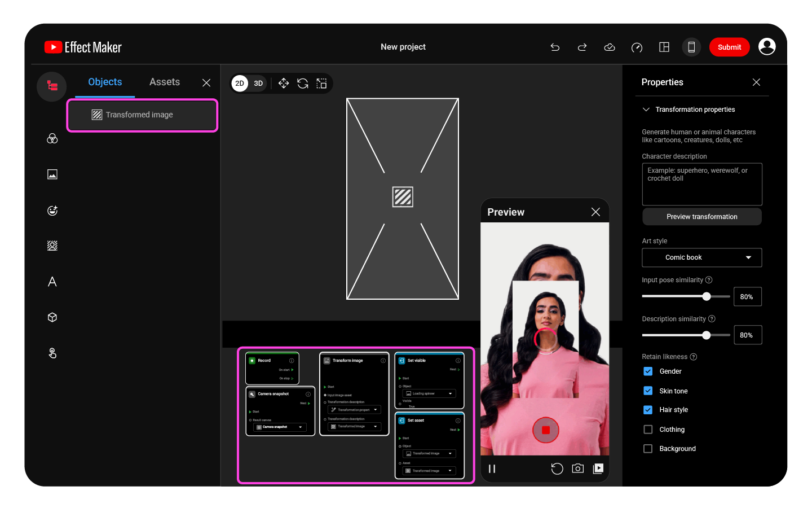The height and width of the screenshot is (508, 812).
Task: Click the Input pose similarity slider handle
Action: pos(707,296)
